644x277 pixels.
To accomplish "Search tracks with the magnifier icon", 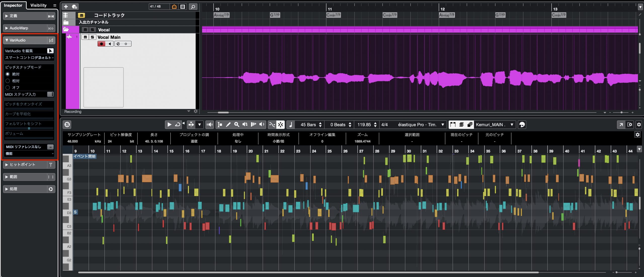I will click(193, 7).
